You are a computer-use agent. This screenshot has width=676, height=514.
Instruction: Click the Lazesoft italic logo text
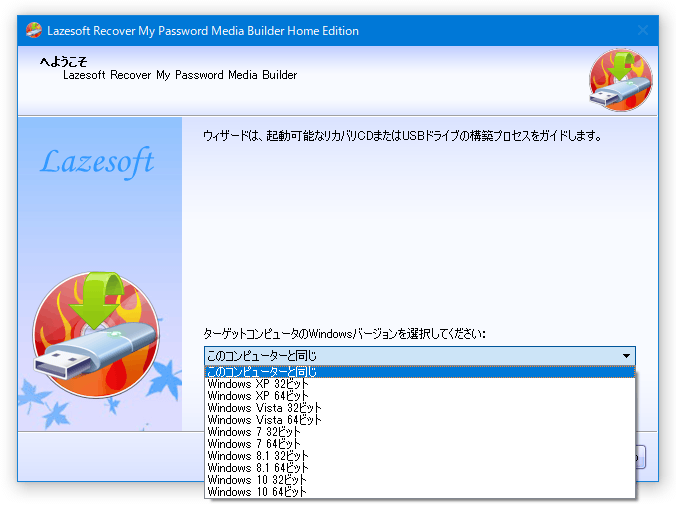click(x=97, y=162)
